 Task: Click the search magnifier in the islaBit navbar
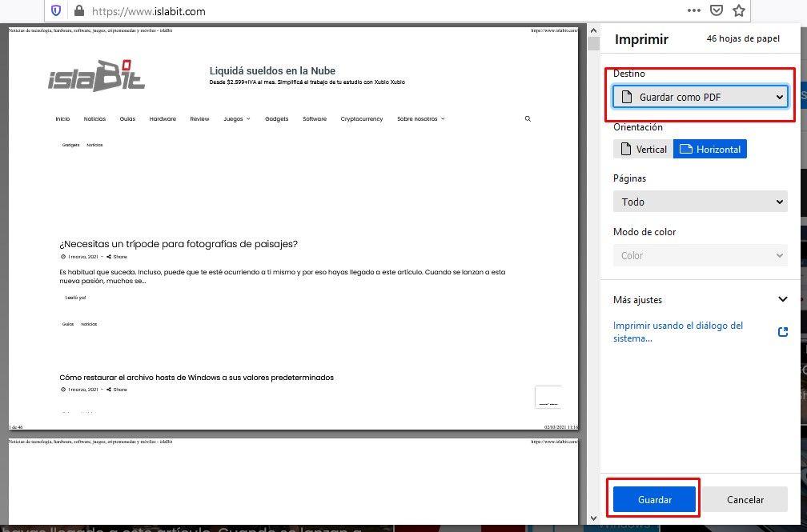tap(527, 118)
